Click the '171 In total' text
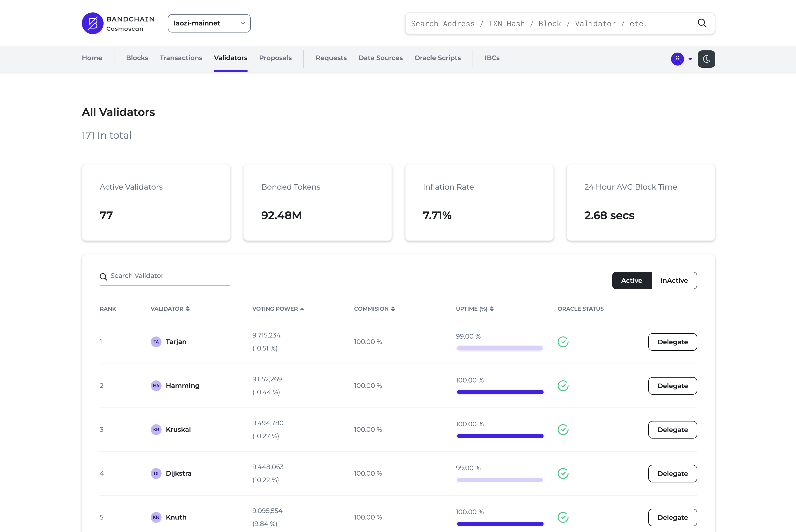The width and height of the screenshot is (796, 532). [x=106, y=135]
